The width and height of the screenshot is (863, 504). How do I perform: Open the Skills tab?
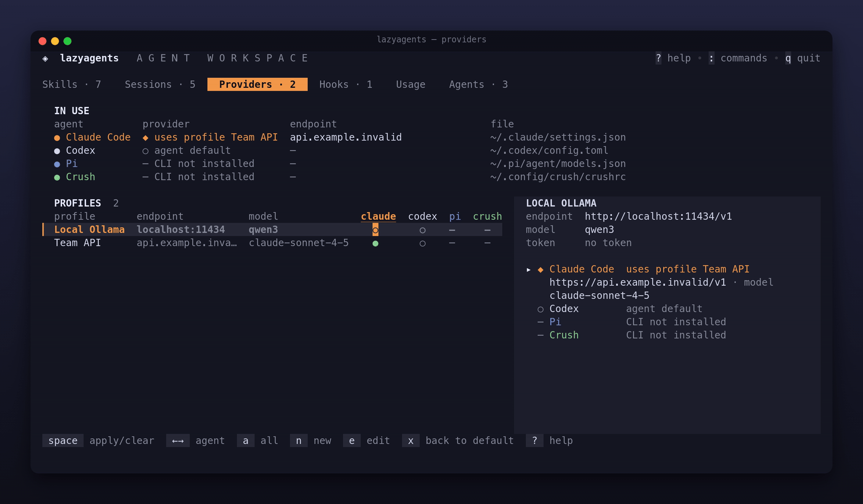[72, 85]
